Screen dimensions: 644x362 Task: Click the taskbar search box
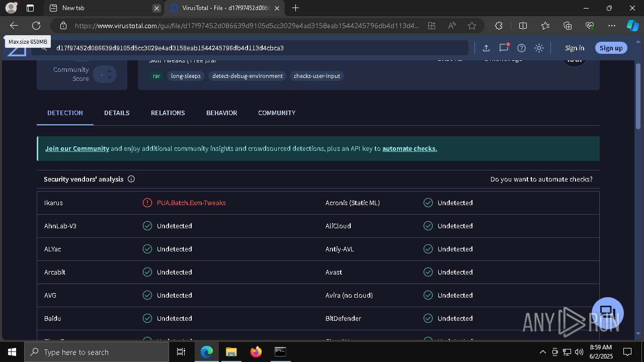point(97,352)
